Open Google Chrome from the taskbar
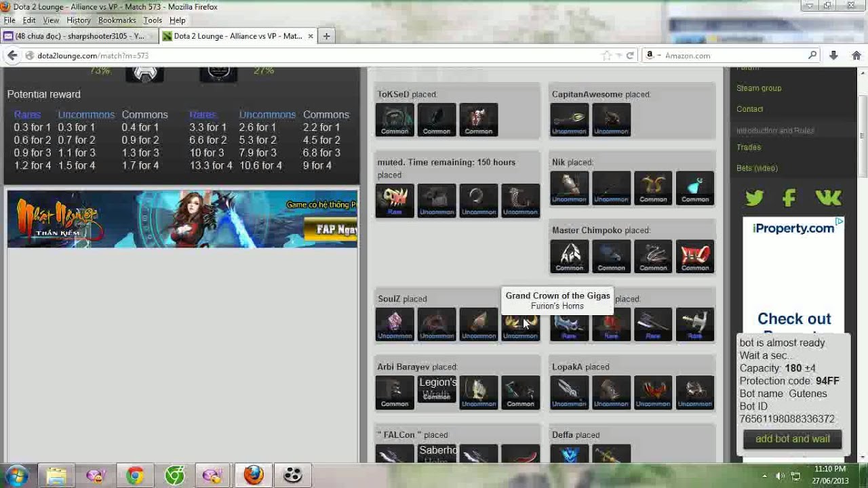Screen dimensions: 868x488 click(x=135, y=476)
